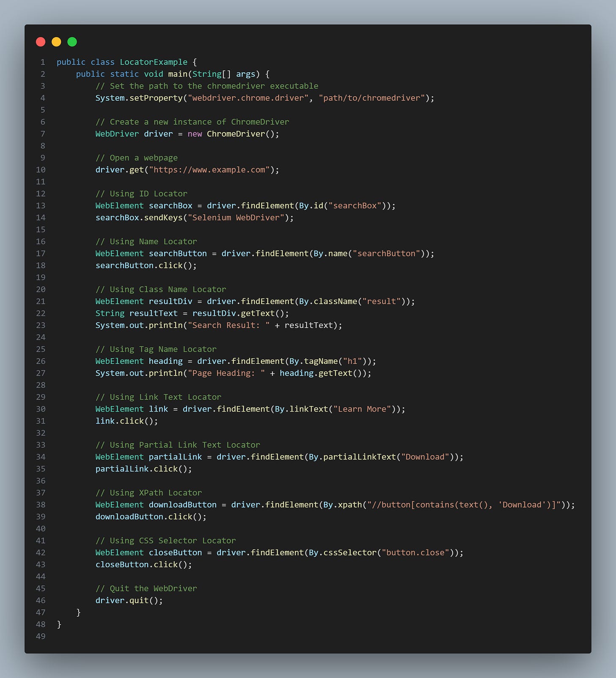Click the red close dot
Screen dimensions: 616x678
41,41
